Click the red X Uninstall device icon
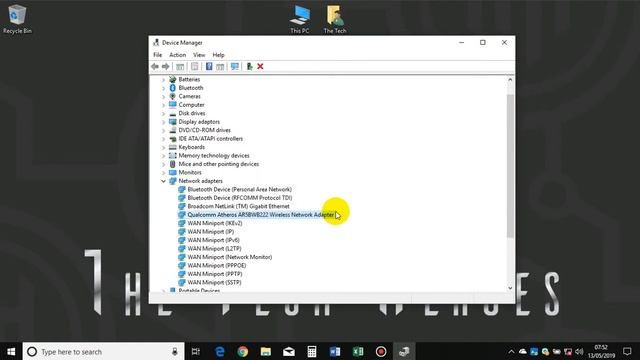640x360 pixels. click(x=260, y=67)
